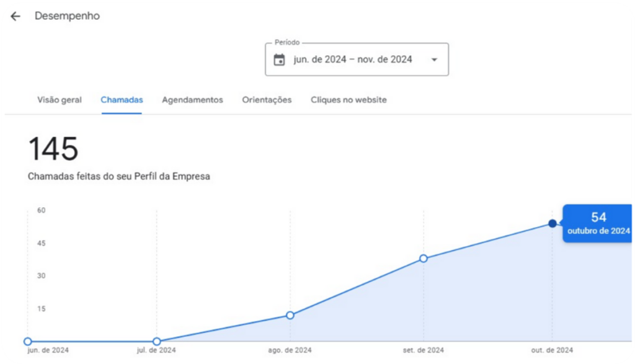635x364 pixels.
Task: Click the back arrow next to Desempenho
Action: (x=16, y=16)
